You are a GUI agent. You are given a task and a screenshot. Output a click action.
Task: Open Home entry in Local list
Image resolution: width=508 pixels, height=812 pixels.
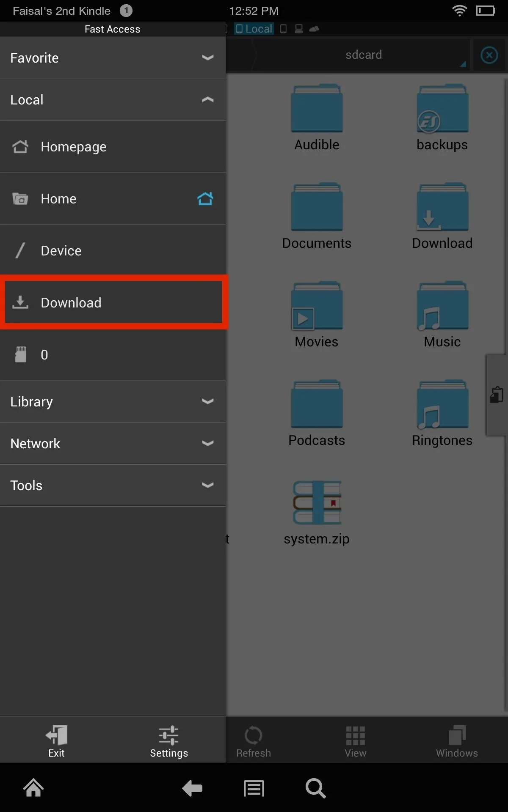(x=113, y=199)
